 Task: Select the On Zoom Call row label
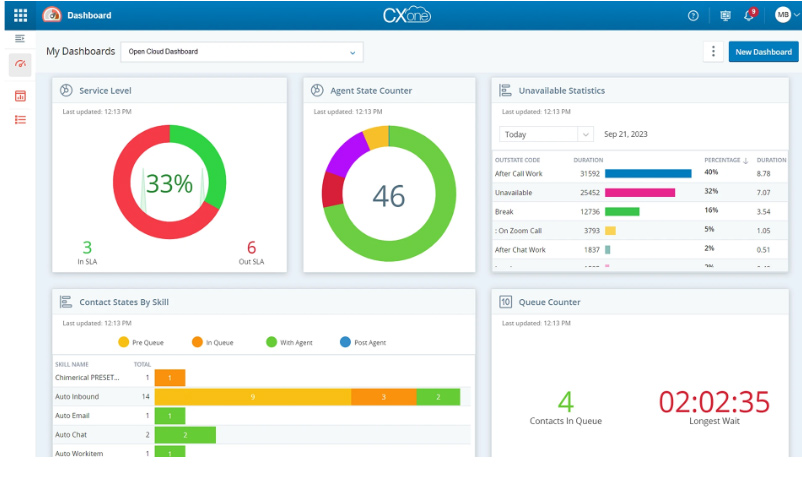click(x=518, y=231)
